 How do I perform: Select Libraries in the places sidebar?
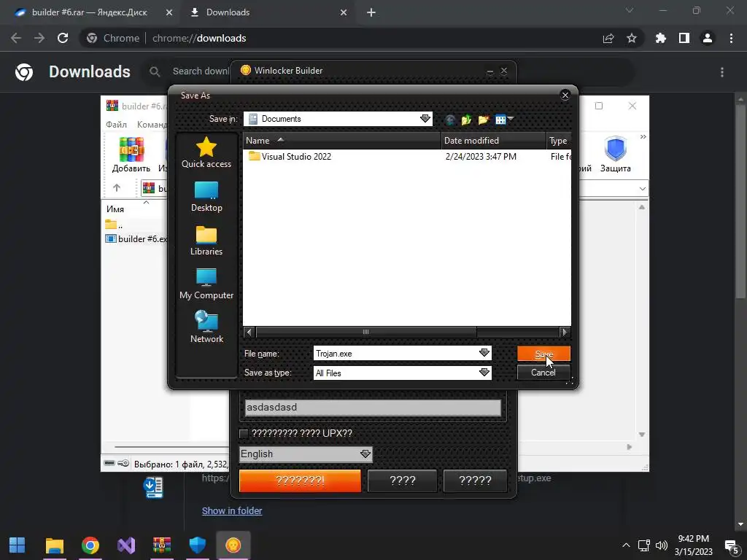(206, 240)
